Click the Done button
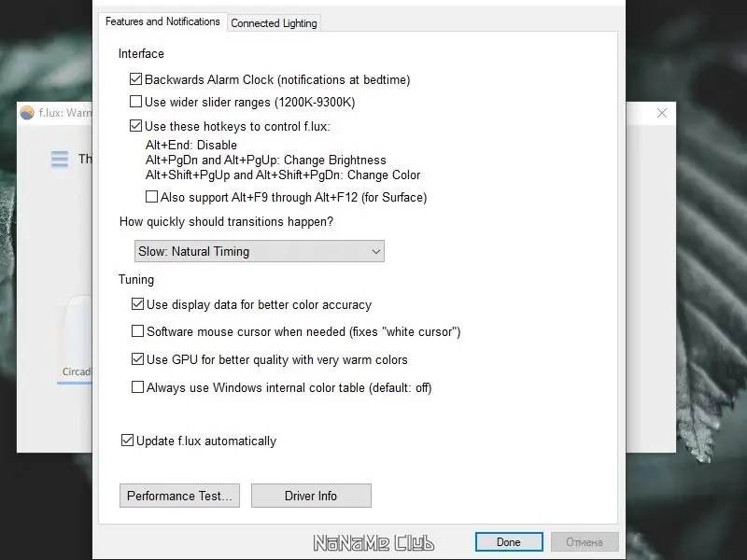This screenshot has height=560, width=747. (509, 542)
